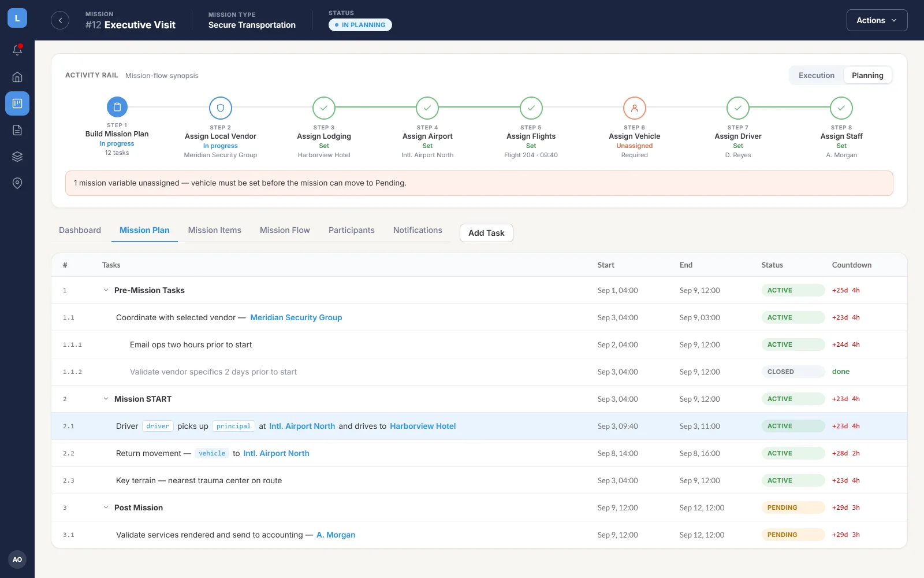
Task: Select task 'Key terrain — nearest trauma center on route'
Action: pos(199,480)
